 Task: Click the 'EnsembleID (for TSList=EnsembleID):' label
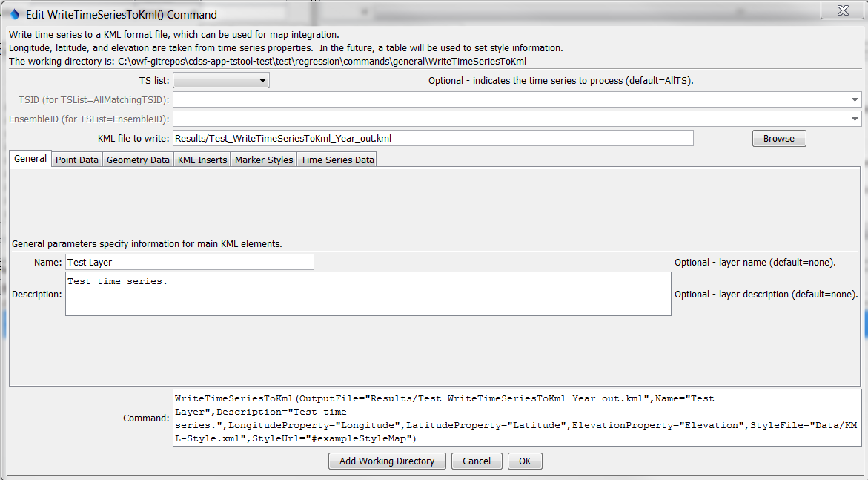point(89,119)
